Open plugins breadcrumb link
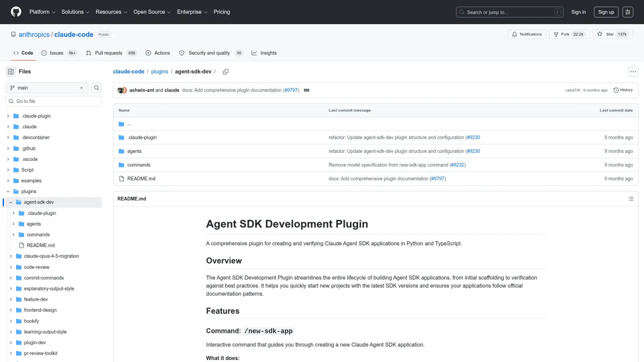This screenshot has width=644, height=362. point(160,72)
